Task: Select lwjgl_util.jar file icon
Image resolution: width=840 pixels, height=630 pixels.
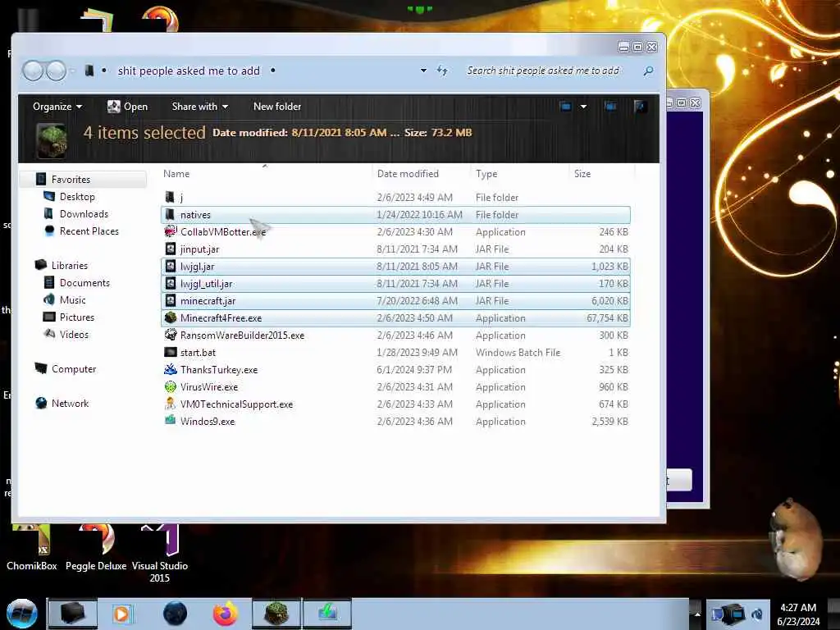Action: point(171,283)
